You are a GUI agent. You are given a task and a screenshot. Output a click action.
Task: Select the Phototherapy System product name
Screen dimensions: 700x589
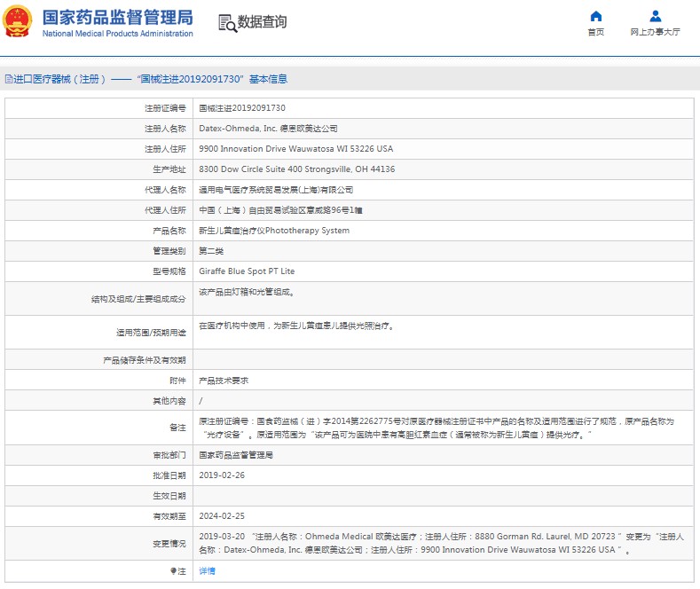click(x=274, y=231)
